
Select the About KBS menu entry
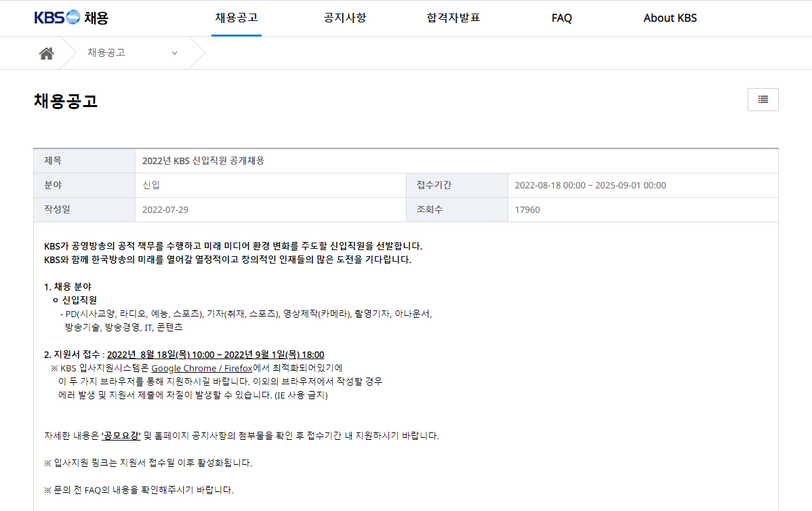click(670, 18)
